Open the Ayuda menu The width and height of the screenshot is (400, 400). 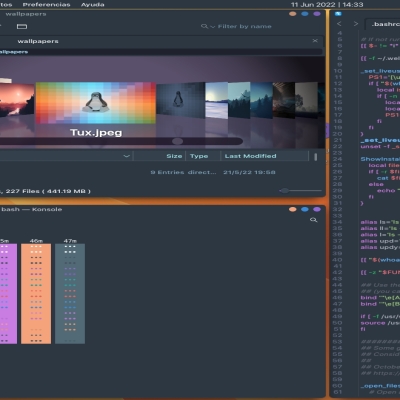click(92, 5)
